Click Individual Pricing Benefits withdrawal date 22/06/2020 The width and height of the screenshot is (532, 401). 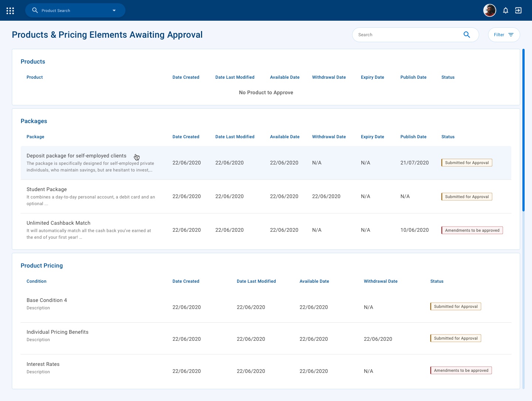(378, 339)
